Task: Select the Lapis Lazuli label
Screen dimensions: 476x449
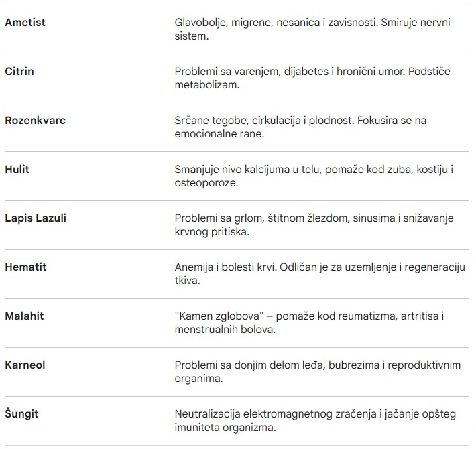Action: [36, 218]
